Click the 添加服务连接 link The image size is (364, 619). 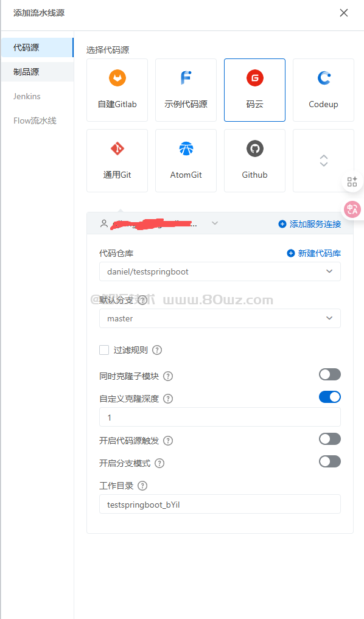[x=310, y=224]
